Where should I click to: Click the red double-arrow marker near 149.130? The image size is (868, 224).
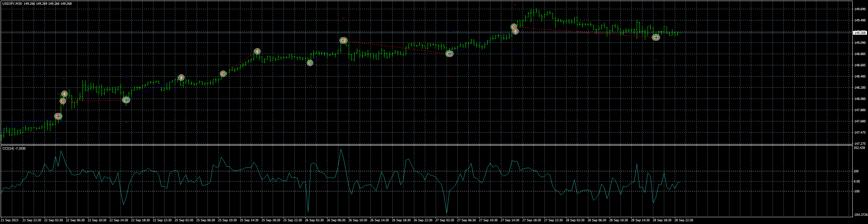point(343,40)
